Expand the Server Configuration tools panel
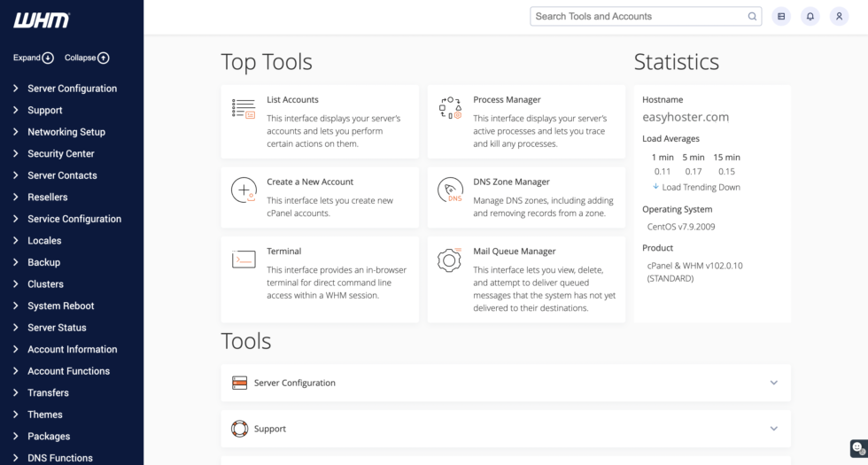Image resolution: width=868 pixels, height=465 pixels. (x=773, y=383)
